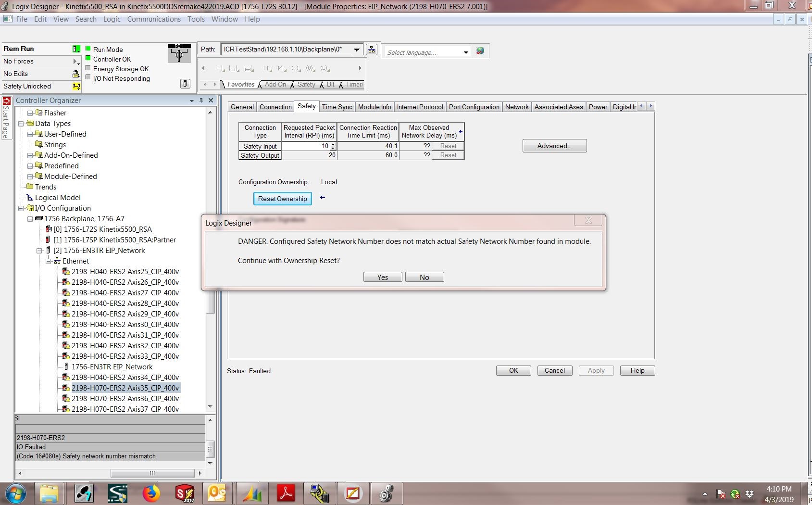Click the Reset Ownership button
812x505 pixels.
pyautogui.click(x=282, y=199)
